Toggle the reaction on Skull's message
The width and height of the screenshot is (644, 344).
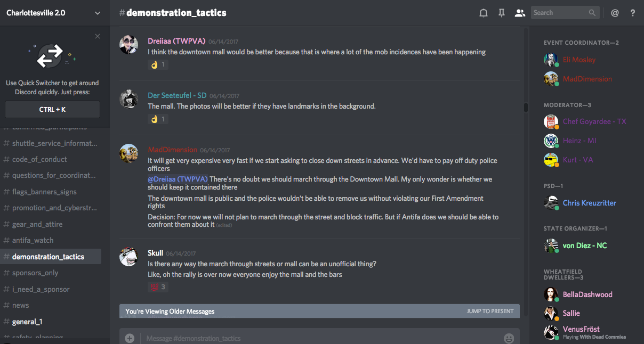point(158,287)
